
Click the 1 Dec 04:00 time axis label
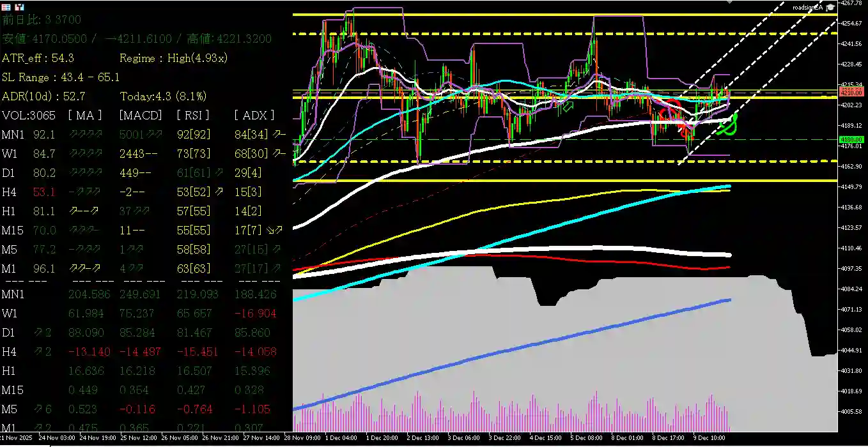point(341,438)
